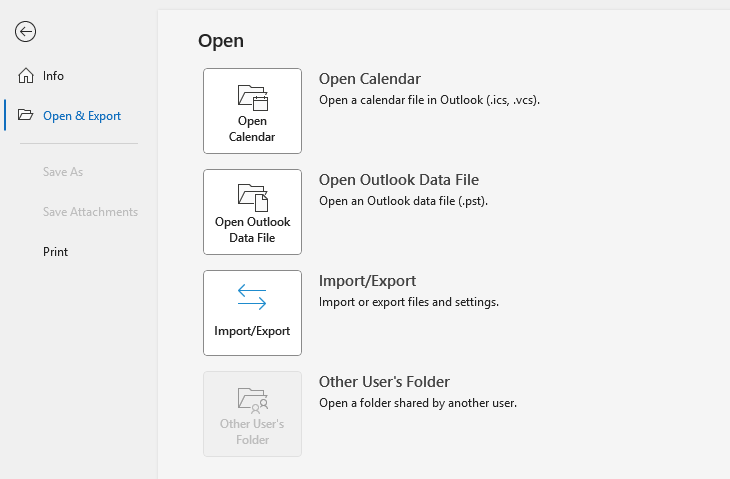This screenshot has width=730, height=479.
Task: Click the data file folder icon
Action: [x=252, y=197]
